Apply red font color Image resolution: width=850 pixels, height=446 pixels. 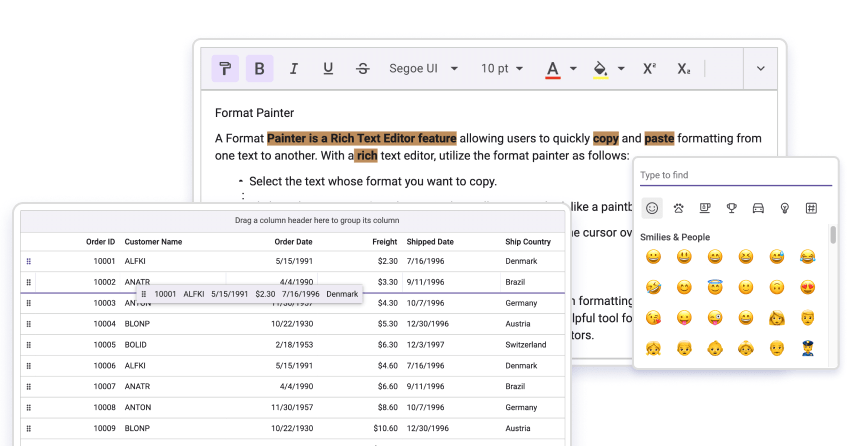click(x=552, y=69)
